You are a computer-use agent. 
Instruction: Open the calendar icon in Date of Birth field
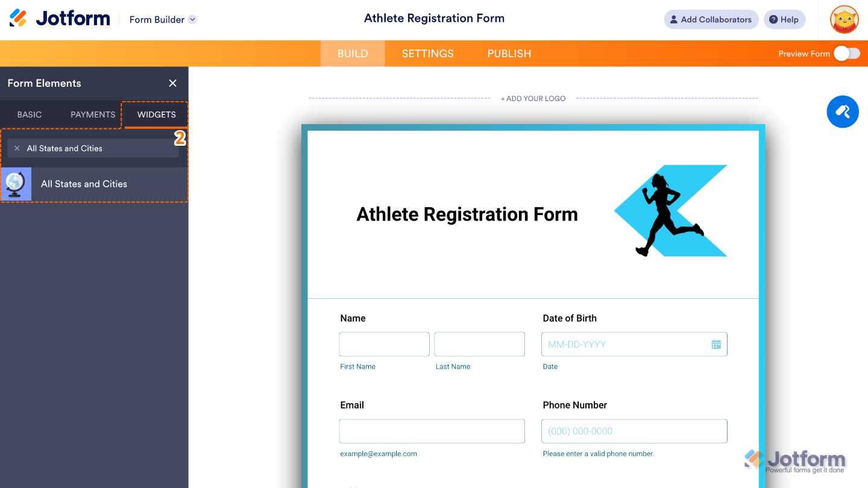pyautogui.click(x=716, y=344)
